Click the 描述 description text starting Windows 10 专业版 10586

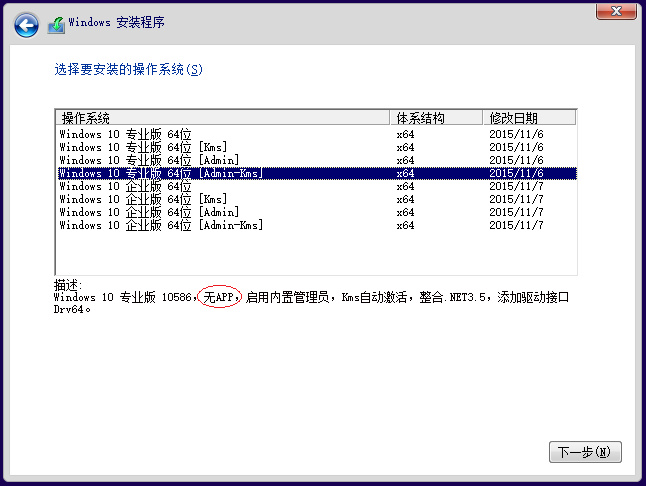pos(311,303)
